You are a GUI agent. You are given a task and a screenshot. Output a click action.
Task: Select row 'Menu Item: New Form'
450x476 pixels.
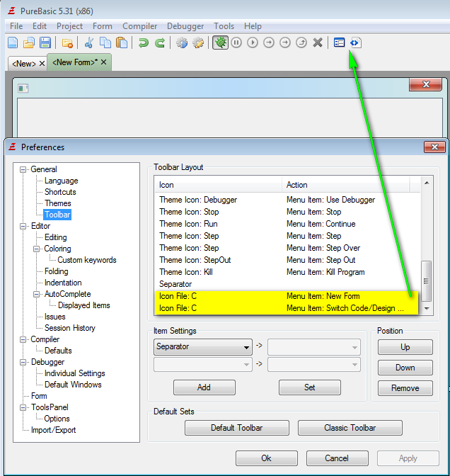[287, 296]
